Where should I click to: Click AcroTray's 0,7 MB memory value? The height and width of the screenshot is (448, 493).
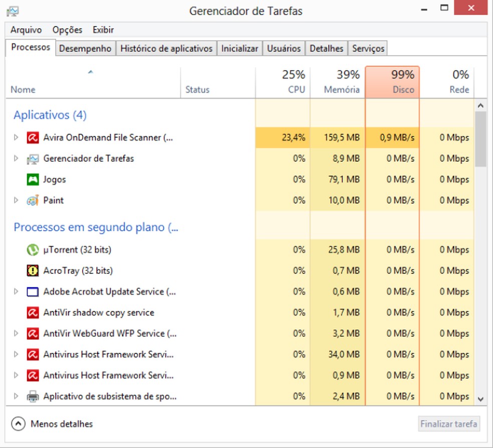[x=346, y=270]
